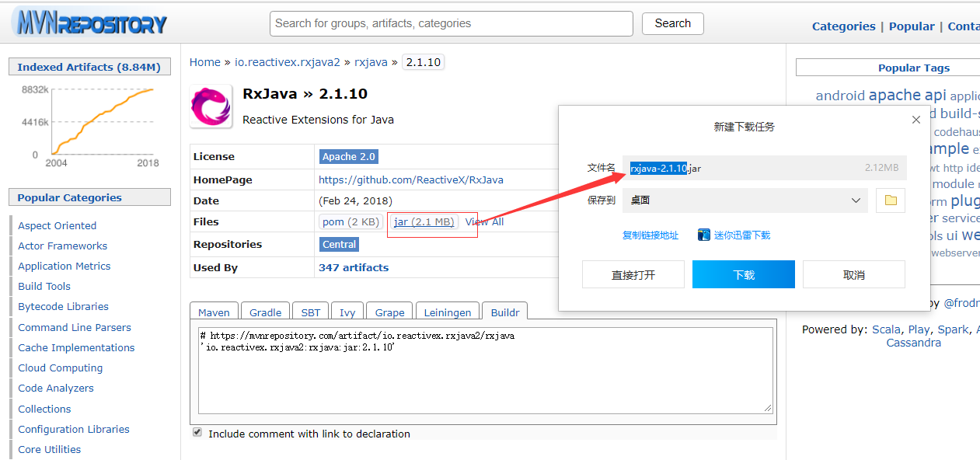The image size is (980, 460).
Task: Switch to the Grape tab
Action: click(389, 312)
